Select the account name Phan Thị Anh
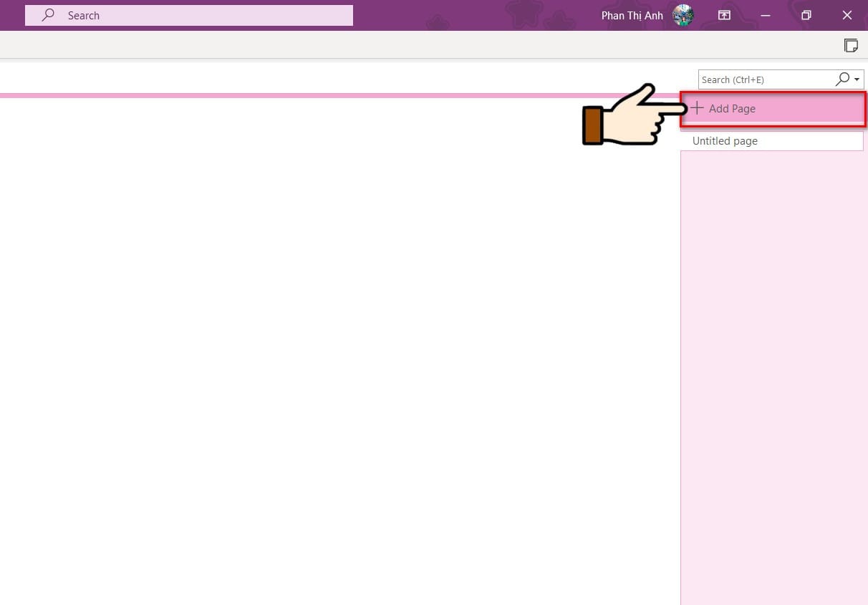 [x=632, y=15]
